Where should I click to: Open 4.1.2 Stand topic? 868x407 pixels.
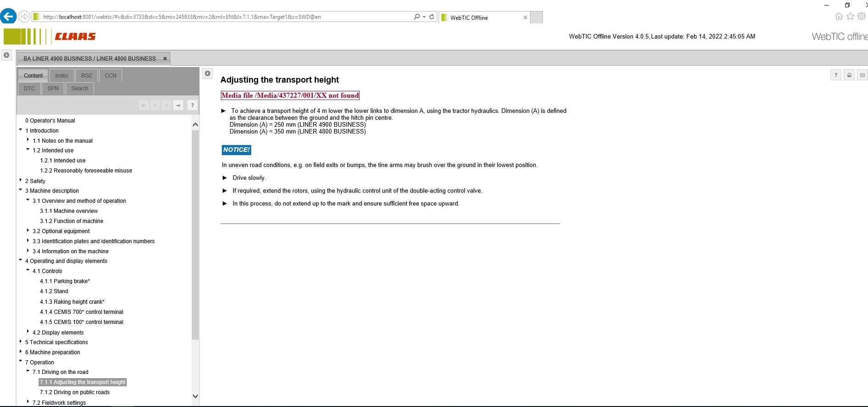click(x=54, y=291)
